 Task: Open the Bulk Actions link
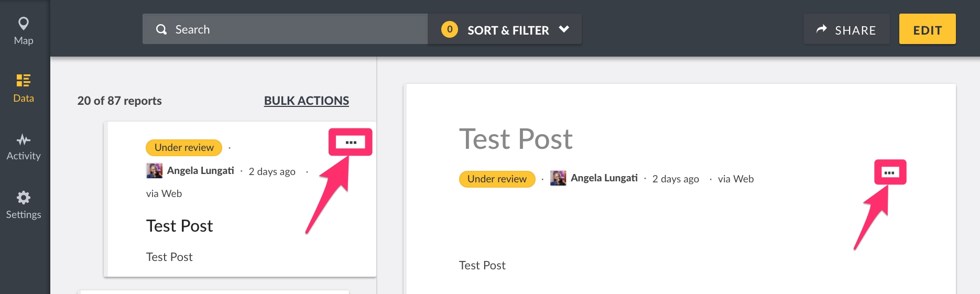coord(306,101)
